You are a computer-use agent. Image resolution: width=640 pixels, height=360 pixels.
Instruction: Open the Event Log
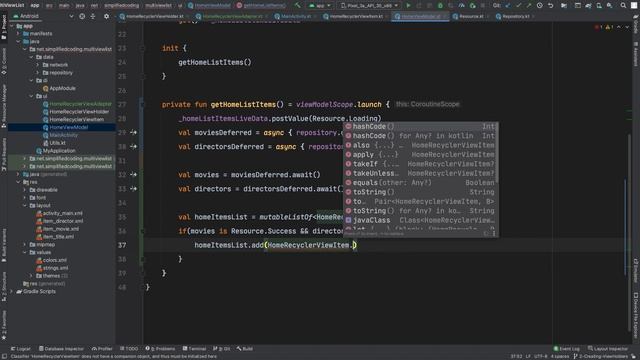point(567,349)
